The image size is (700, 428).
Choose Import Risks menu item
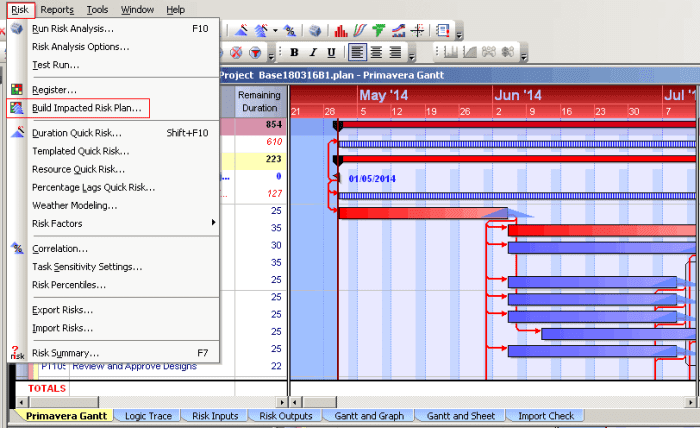(x=113, y=328)
